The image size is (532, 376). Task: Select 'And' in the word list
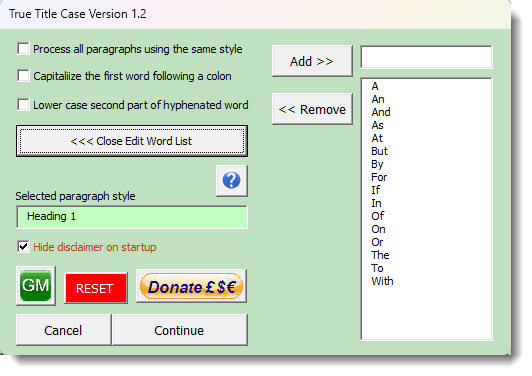point(381,112)
